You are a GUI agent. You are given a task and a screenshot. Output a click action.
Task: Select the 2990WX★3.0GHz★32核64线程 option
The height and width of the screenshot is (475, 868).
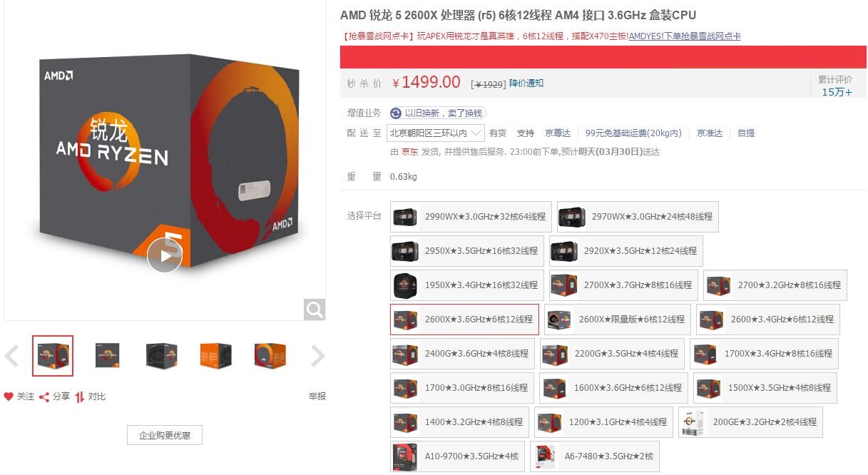tap(471, 217)
